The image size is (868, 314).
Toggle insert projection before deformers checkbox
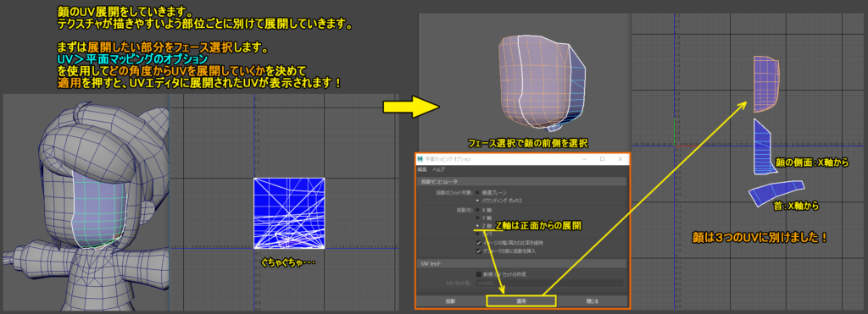479,251
